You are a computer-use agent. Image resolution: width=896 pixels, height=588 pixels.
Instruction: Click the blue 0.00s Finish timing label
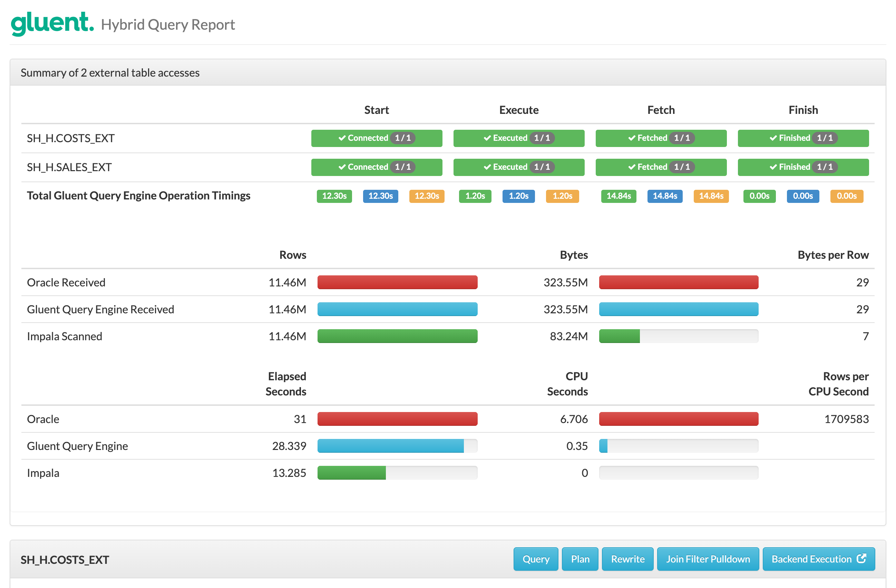click(x=803, y=196)
